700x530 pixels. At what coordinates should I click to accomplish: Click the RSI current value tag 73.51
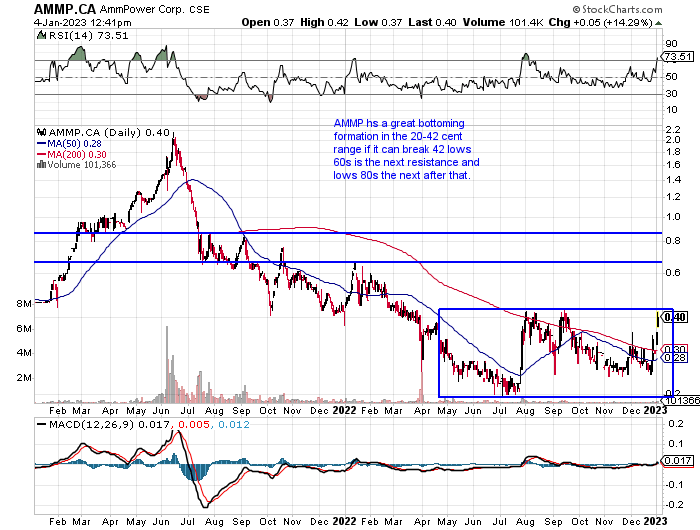coord(678,57)
